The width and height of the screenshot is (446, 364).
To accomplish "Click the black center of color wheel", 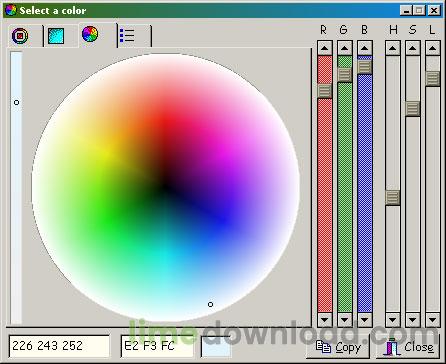I will pos(166,187).
